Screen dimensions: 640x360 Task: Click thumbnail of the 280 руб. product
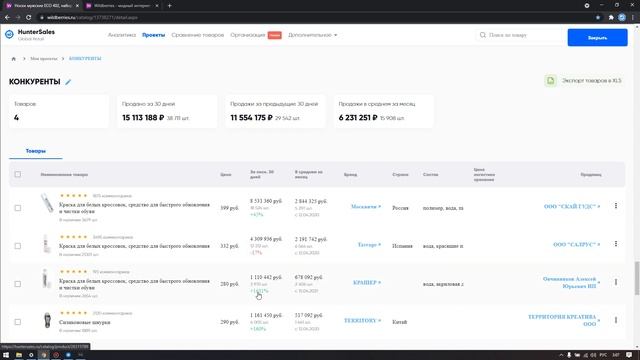click(46, 278)
